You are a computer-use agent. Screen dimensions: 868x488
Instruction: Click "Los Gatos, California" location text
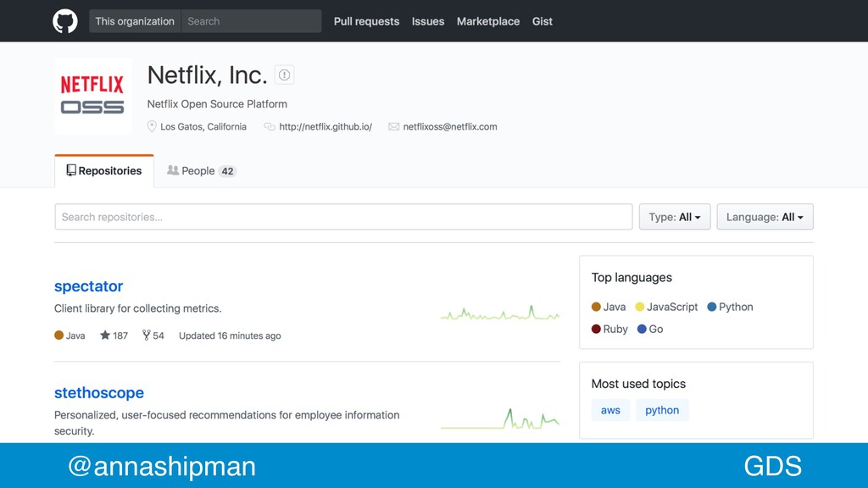203,127
